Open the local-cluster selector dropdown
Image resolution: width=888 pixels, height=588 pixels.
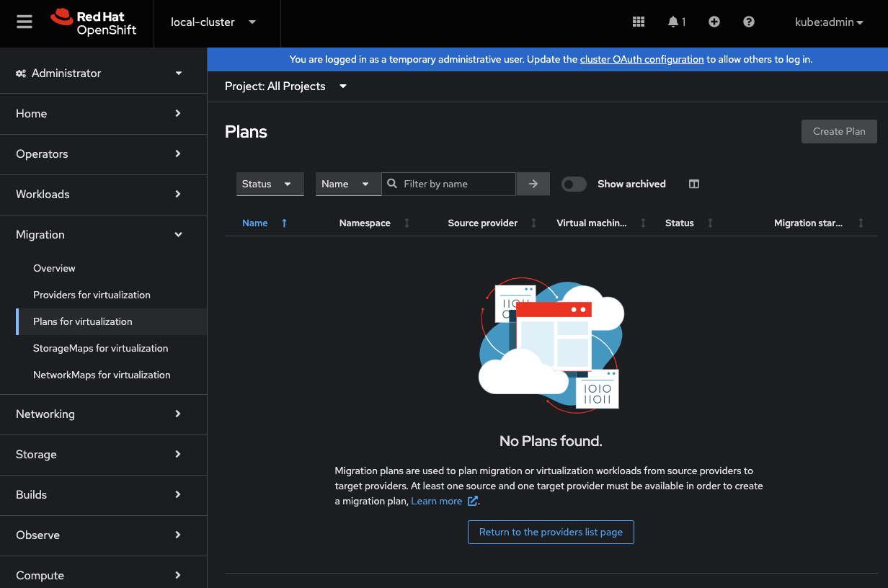tap(213, 22)
